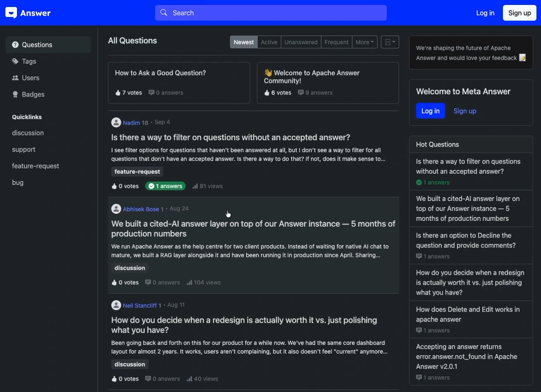This screenshot has width=541, height=392.
Task: Open Questions in the sidebar
Action: 48,45
